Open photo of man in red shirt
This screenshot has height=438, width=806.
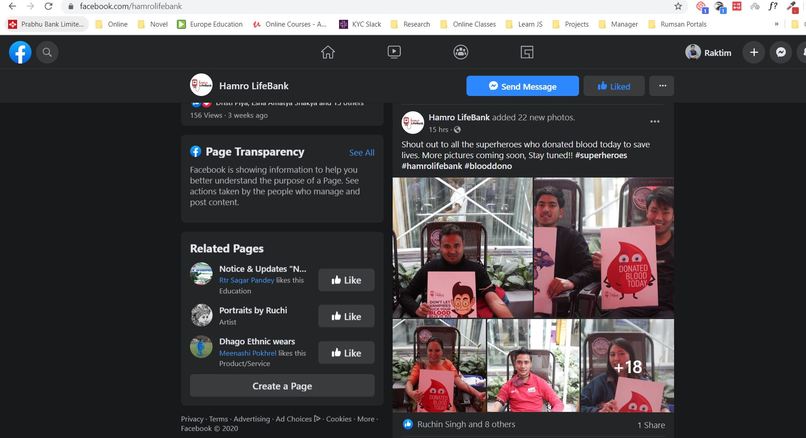click(x=533, y=366)
